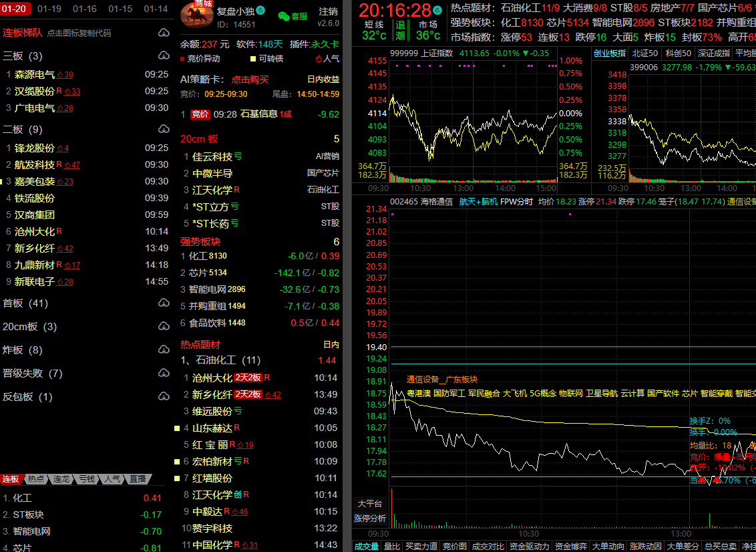
Task: Toggle the 竞价异动 red legend marker
Action: [182, 59]
